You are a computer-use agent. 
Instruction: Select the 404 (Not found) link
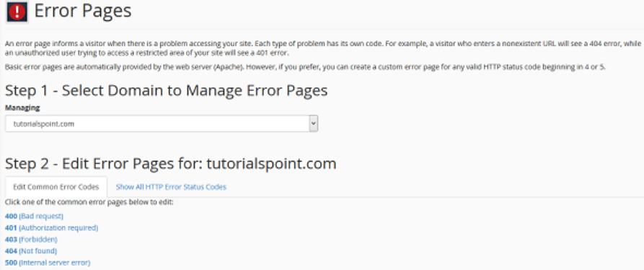31,251
